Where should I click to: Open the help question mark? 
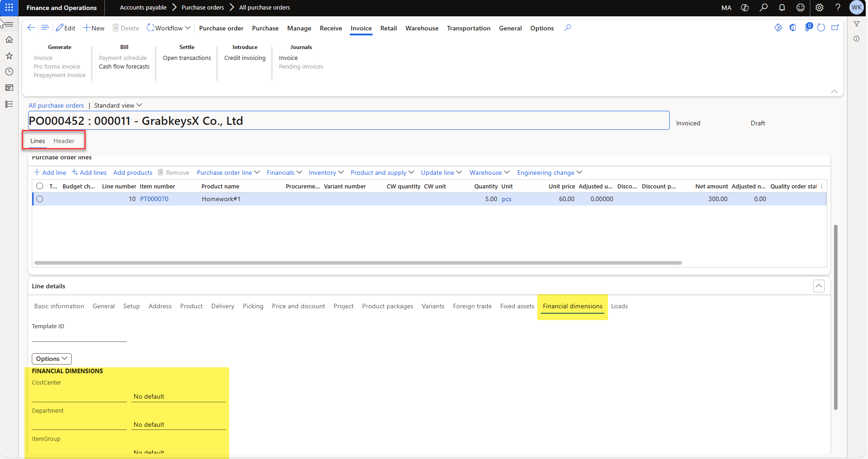click(838, 8)
